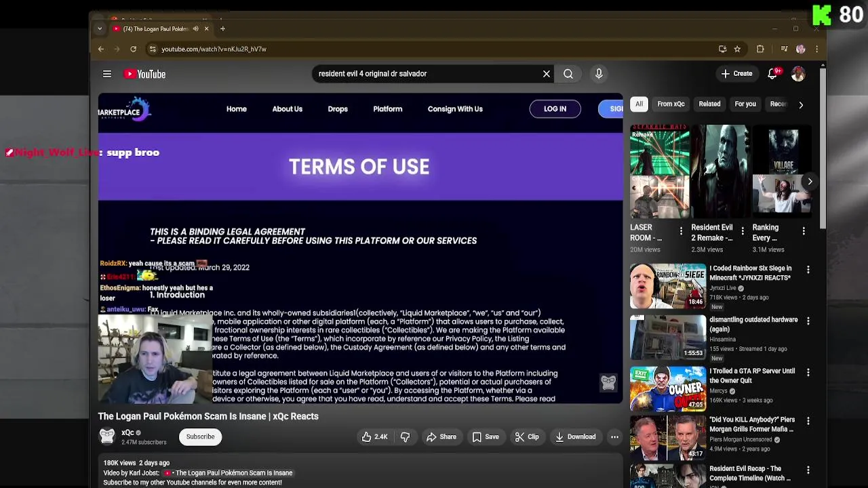
Task: Select the For you filter chip
Action: pos(745,104)
